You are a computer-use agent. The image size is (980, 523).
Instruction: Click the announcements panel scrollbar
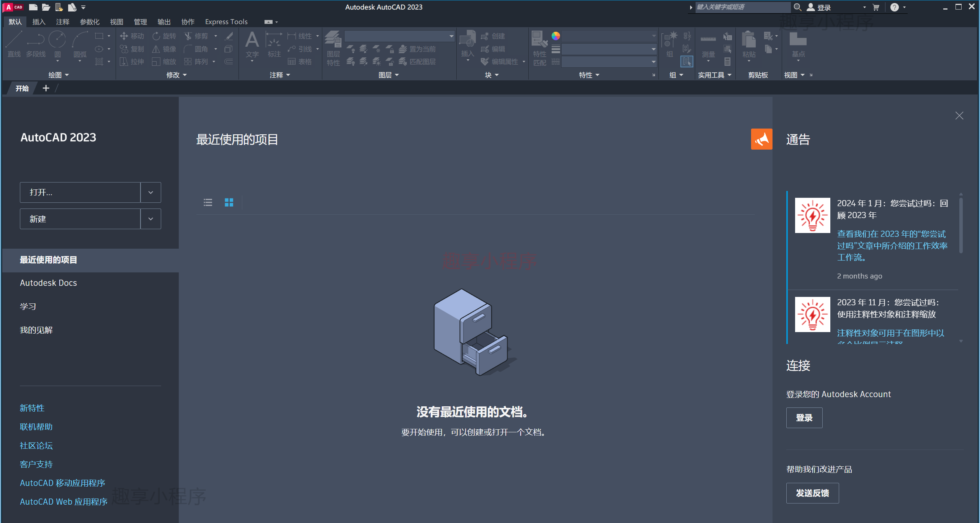click(x=961, y=225)
